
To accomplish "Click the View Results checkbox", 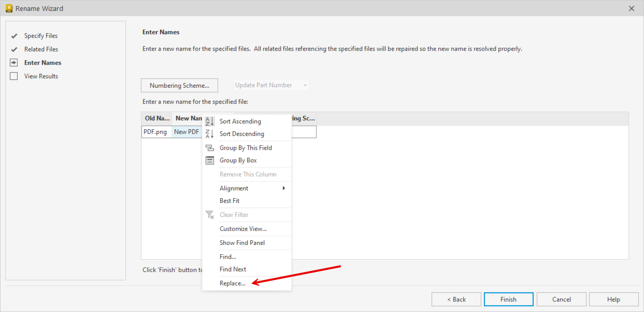I will click(14, 76).
